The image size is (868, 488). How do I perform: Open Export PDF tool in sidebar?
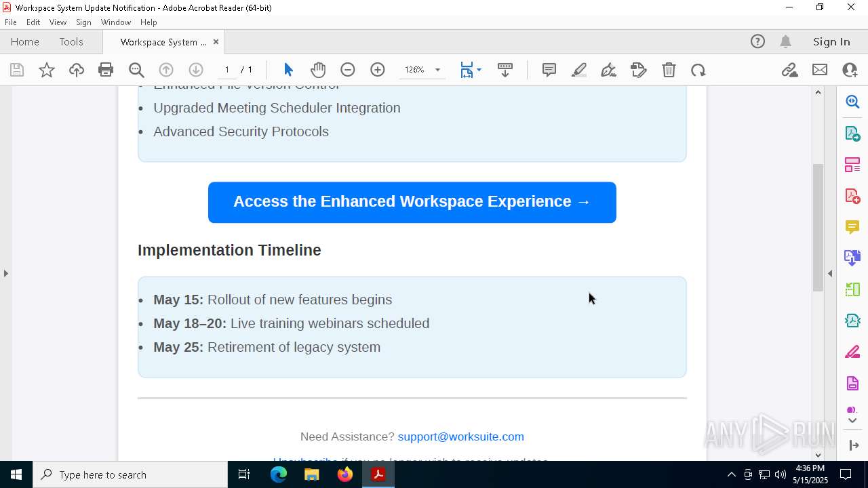[x=852, y=134]
